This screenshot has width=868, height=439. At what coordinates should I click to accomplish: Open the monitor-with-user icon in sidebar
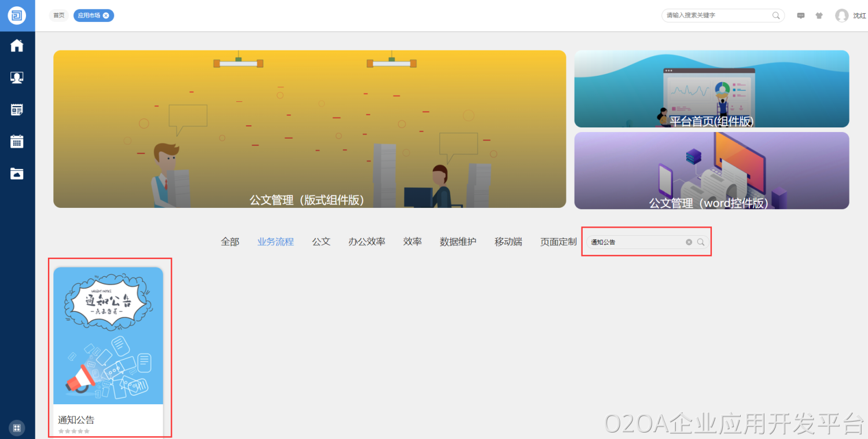pyautogui.click(x=17, y=78)
